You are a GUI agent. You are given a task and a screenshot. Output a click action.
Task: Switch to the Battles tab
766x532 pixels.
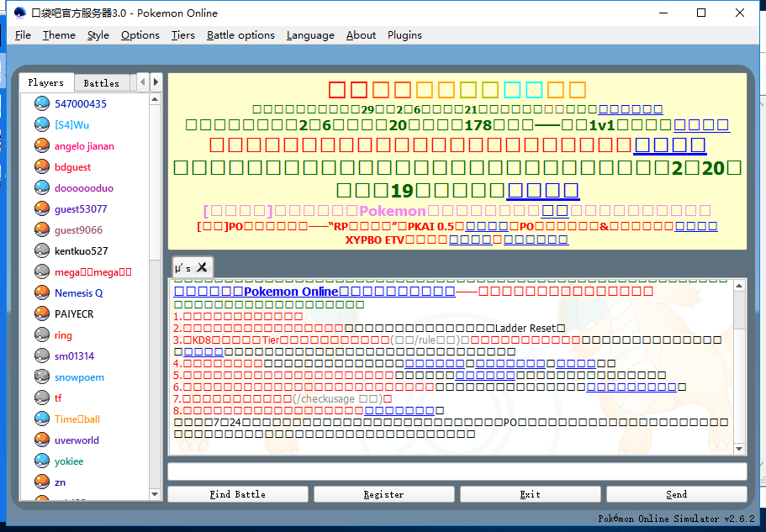(102, 83)
